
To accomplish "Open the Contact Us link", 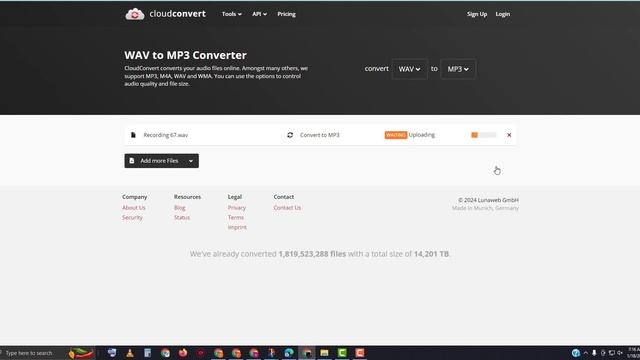I will point(287,208).
